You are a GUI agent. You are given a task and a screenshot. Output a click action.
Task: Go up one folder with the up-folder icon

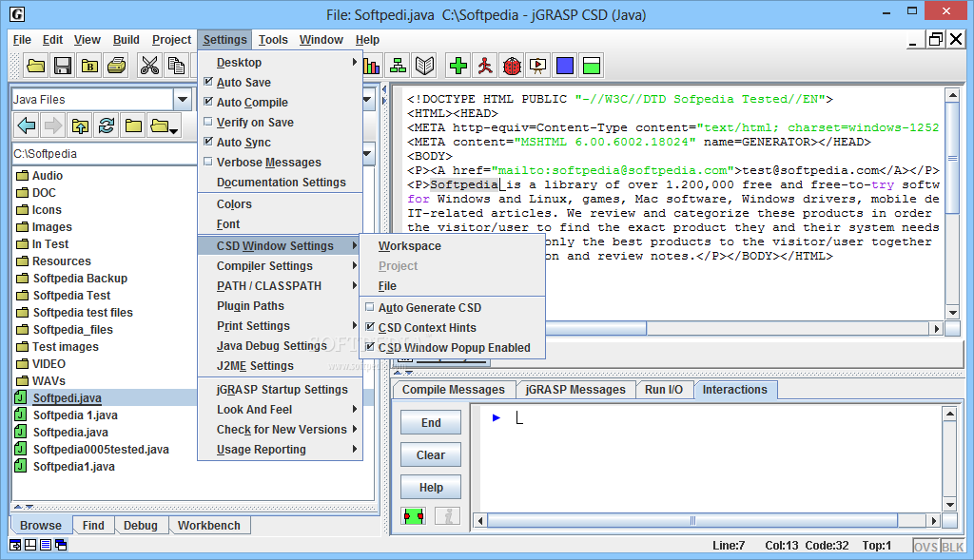click(80, 126)
